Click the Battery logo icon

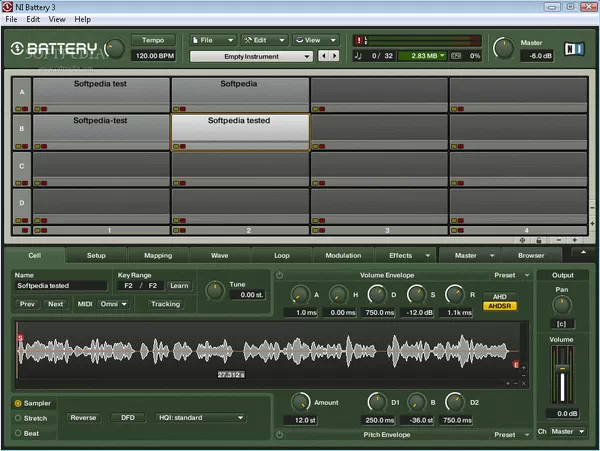coord(18,47)
